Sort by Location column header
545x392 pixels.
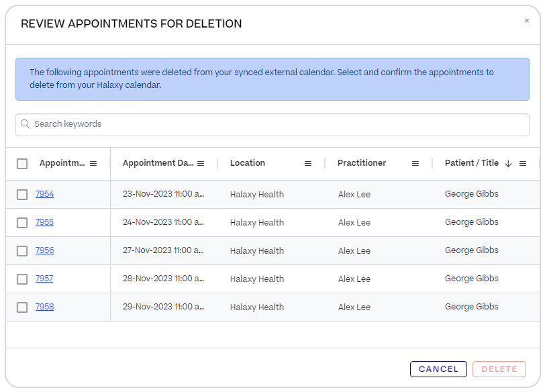pos(248,163)
